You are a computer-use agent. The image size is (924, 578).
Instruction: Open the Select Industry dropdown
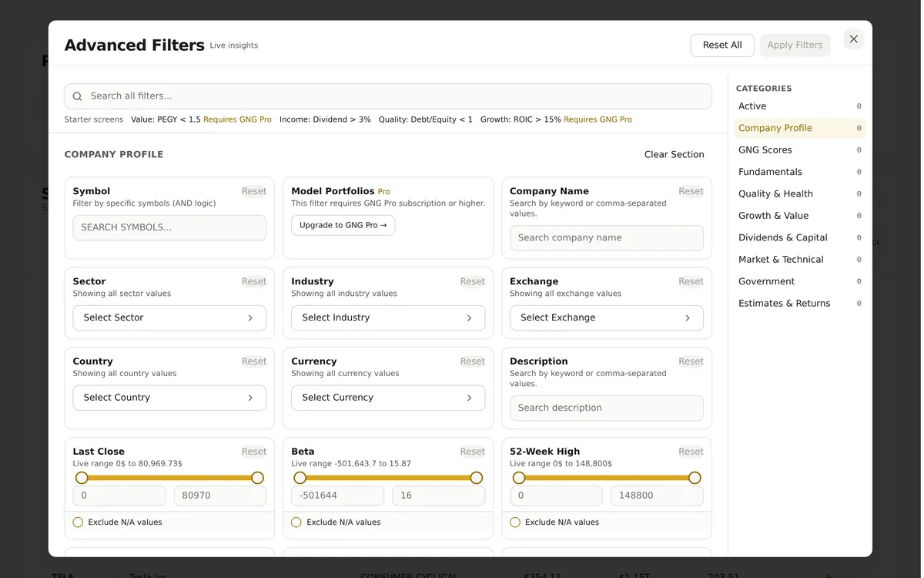point(388,318)
